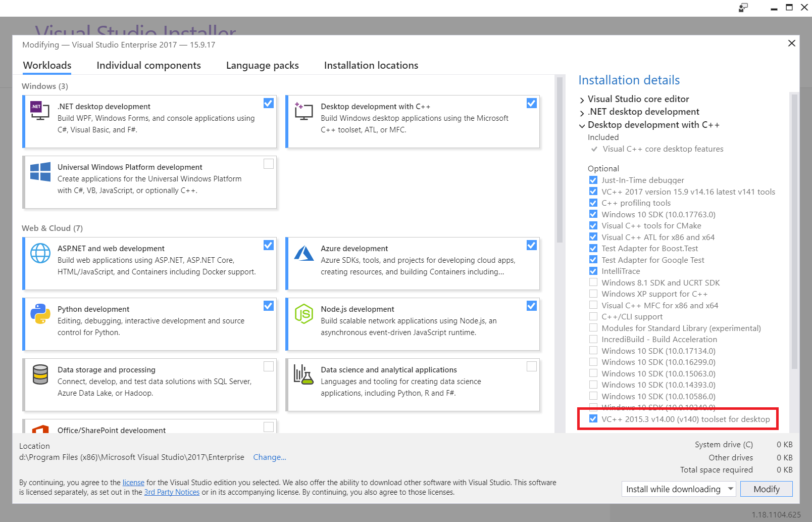Click the Modify button

(767, 489)
